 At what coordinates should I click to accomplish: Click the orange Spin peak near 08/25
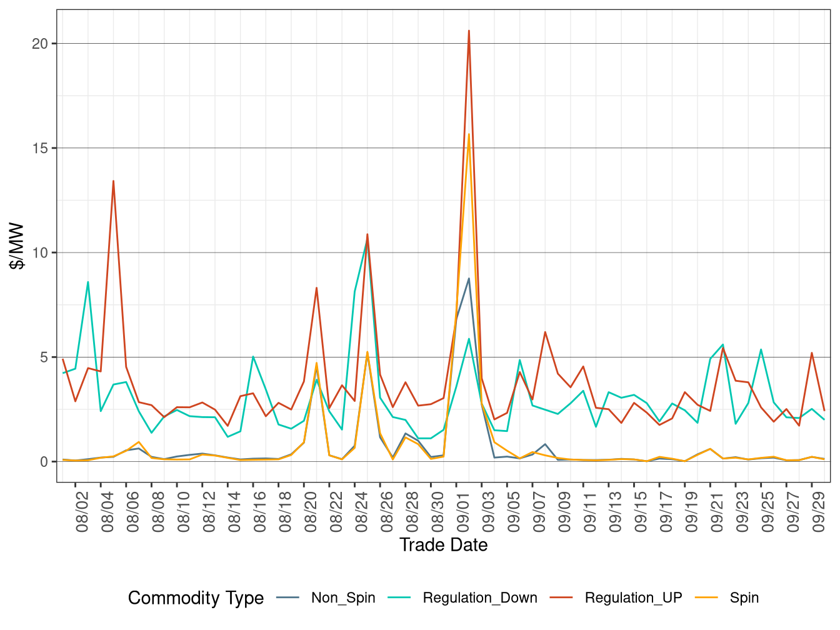point(367,352)
